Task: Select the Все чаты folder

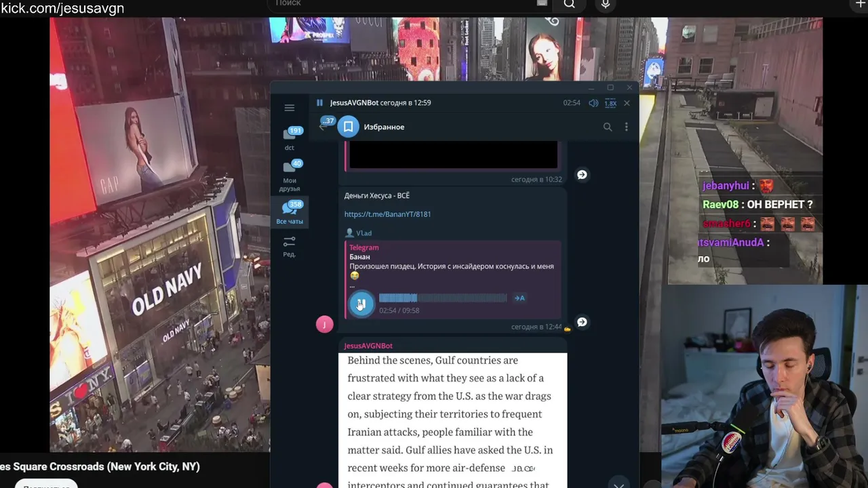Action: point(290,212)
